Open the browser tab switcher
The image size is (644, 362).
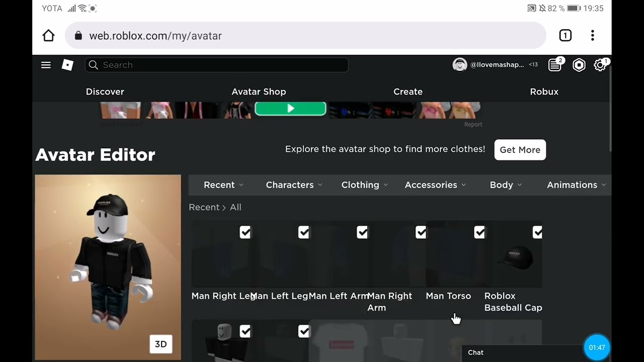pos(565,36)
